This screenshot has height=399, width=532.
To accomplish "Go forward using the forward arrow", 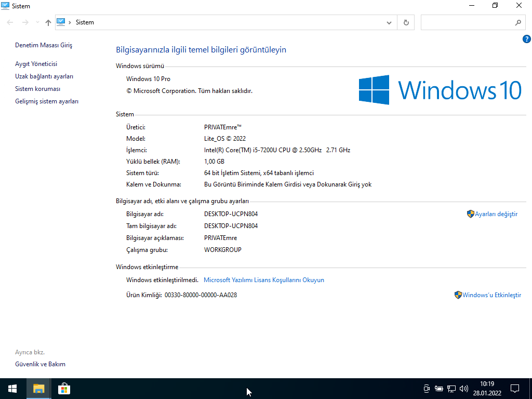I will tap(25, 22).
